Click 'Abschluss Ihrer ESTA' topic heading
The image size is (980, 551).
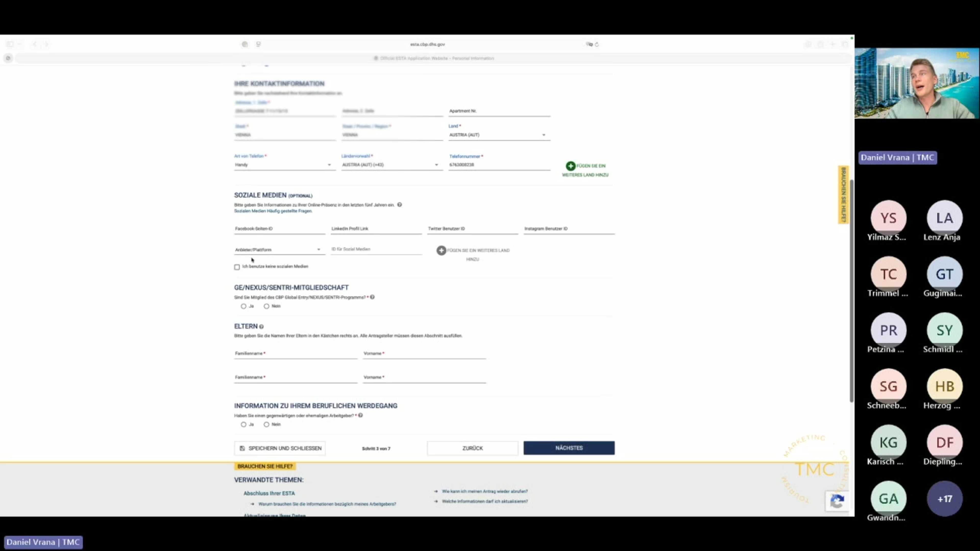pos(269,493)
